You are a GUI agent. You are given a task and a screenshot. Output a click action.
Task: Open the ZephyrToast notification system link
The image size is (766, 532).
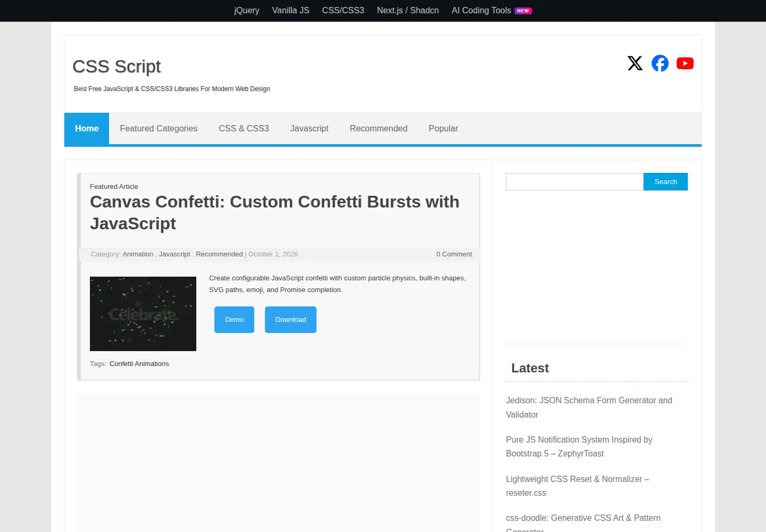(x=579, y=447)
